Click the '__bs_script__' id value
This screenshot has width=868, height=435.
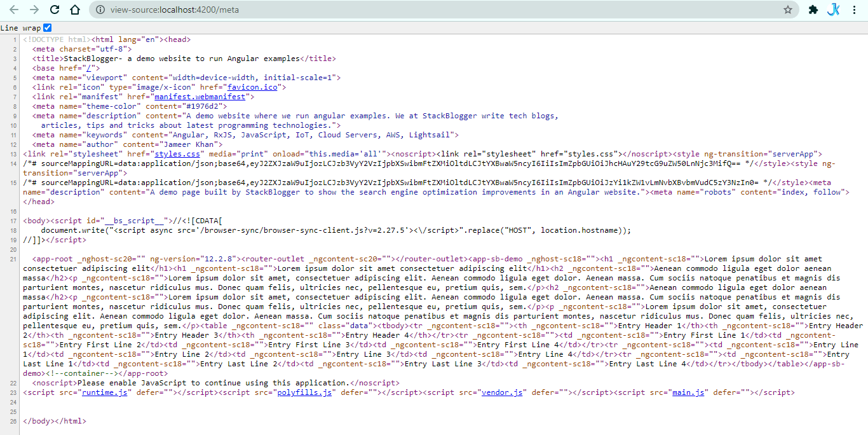[x=135, y=221]
